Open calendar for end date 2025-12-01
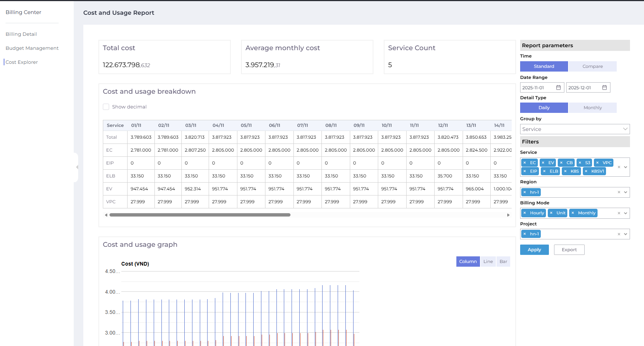The height and width of the screenshot is (346, 644). point(605,87)
